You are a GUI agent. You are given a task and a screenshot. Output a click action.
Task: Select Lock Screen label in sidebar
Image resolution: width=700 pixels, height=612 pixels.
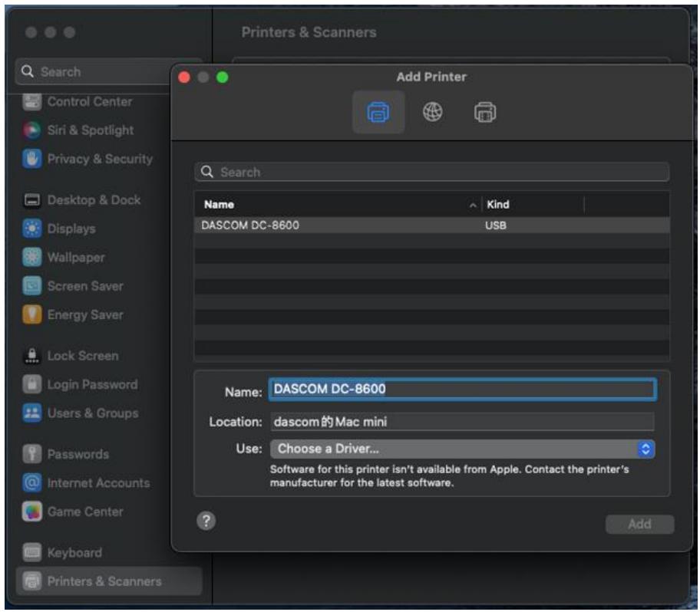83,356
